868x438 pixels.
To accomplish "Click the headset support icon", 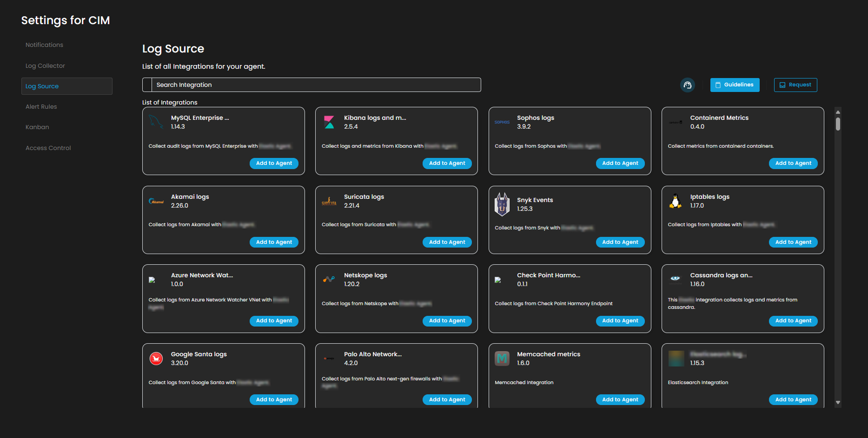I will (x=687, y=85).
